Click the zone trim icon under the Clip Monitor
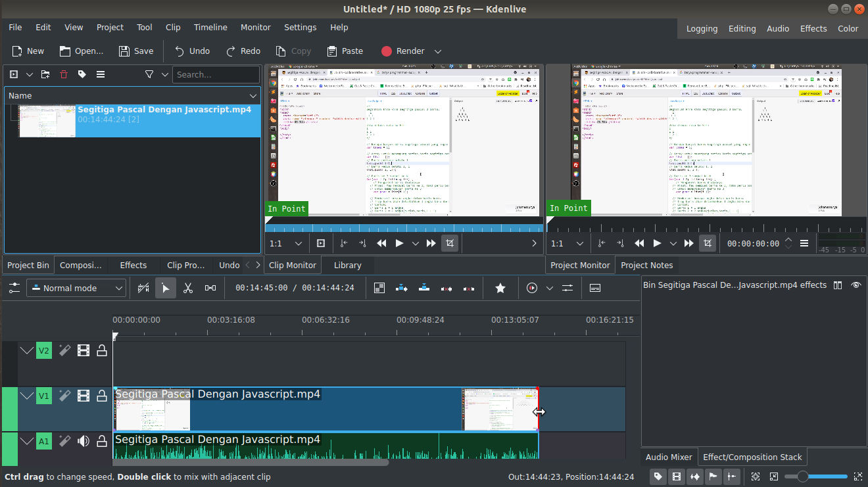868x487 pixels. click(x=450, y=243)
